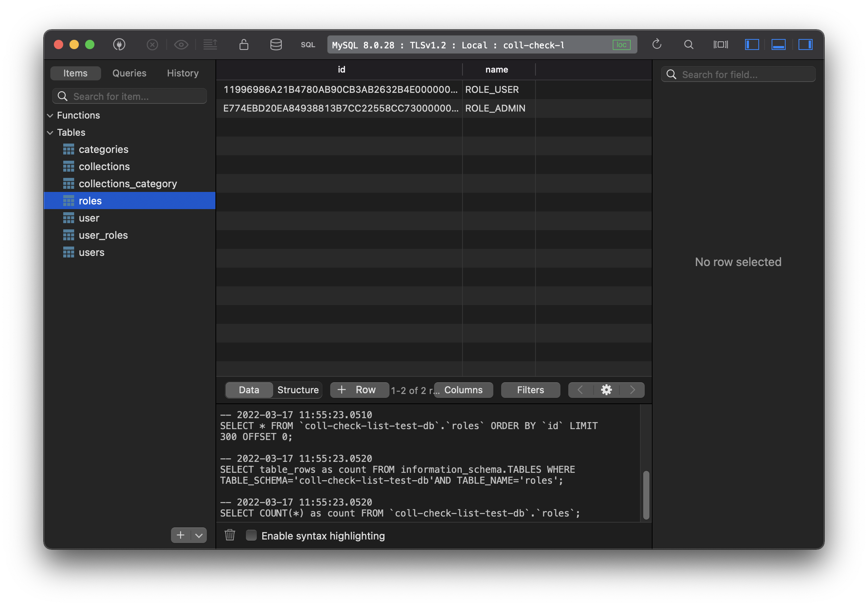Click the user_roles table grid icon

click(x=69, y=235)
